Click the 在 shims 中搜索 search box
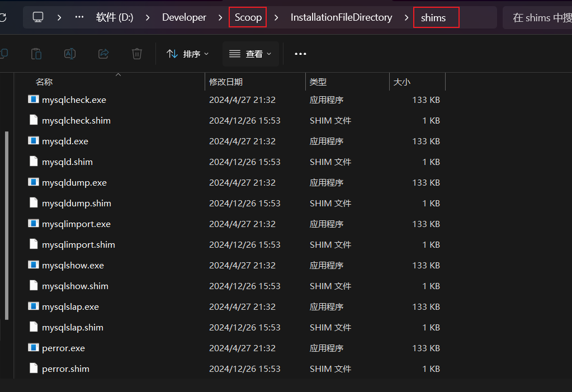The height and width of the screenshot is (392, 572). point(537,17)
